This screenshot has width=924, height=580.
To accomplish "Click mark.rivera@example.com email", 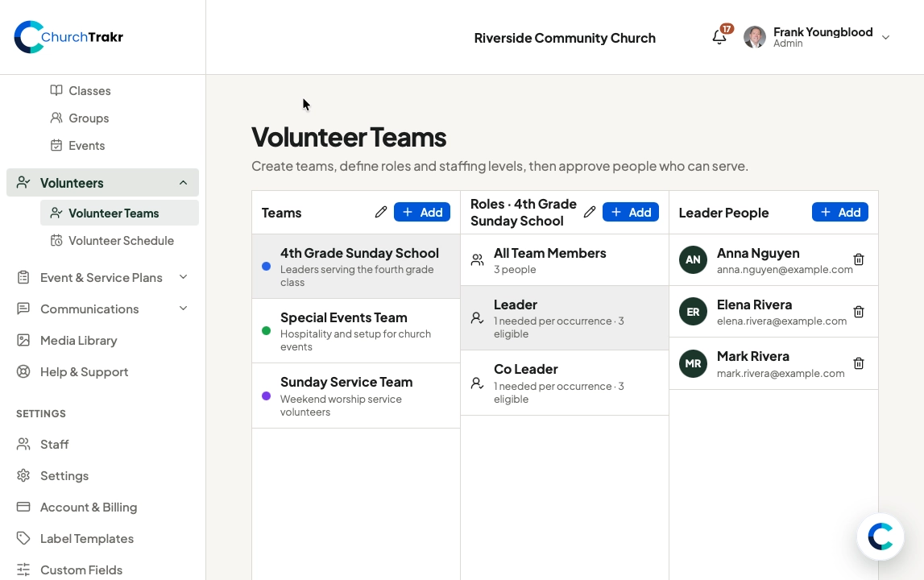I will pos(781,373).
